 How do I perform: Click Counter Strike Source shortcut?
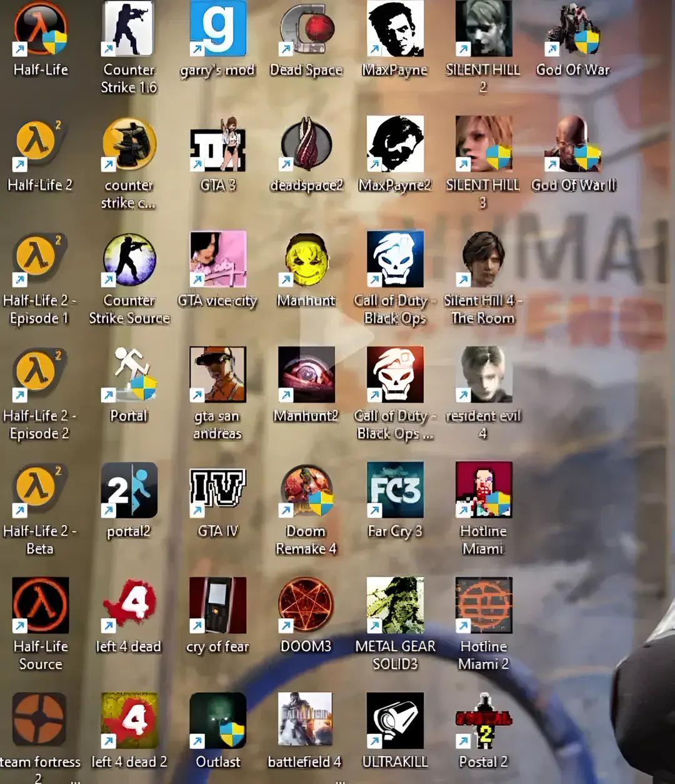(x=129, y=259)
